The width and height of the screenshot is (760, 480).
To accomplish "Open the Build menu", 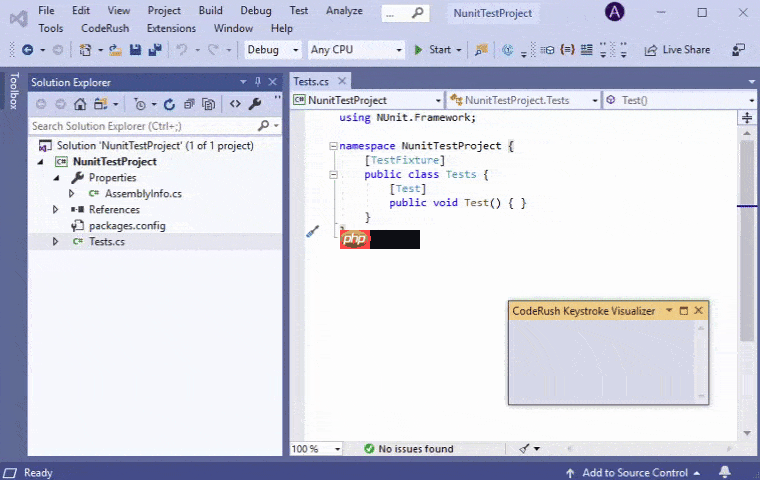I will (210, 10).
